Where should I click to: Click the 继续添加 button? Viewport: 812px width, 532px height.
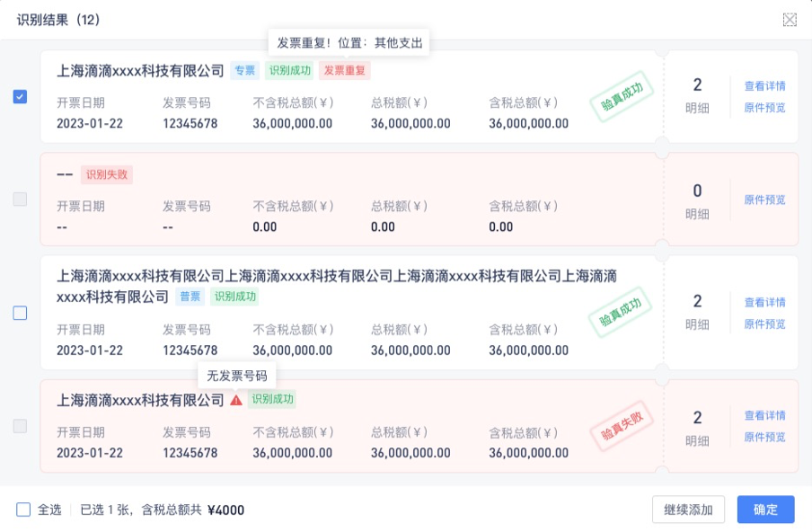(x=686, y=510)
